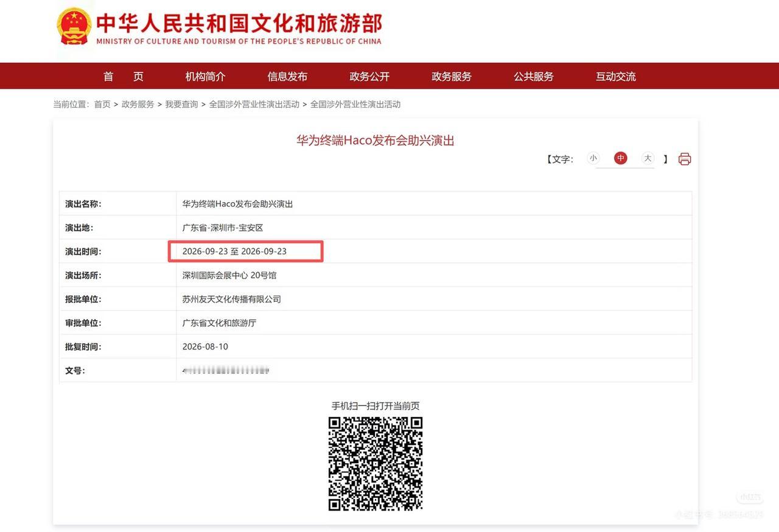This screenshot has height=532, width=779.
Task: Click the 演出场所 row label
Action: (x=83, y=275)
